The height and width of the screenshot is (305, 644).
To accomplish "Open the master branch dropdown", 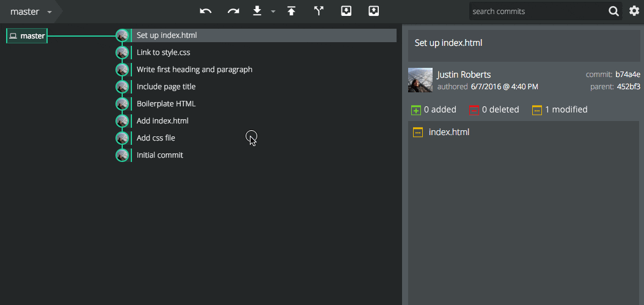I will coord(31,12).
